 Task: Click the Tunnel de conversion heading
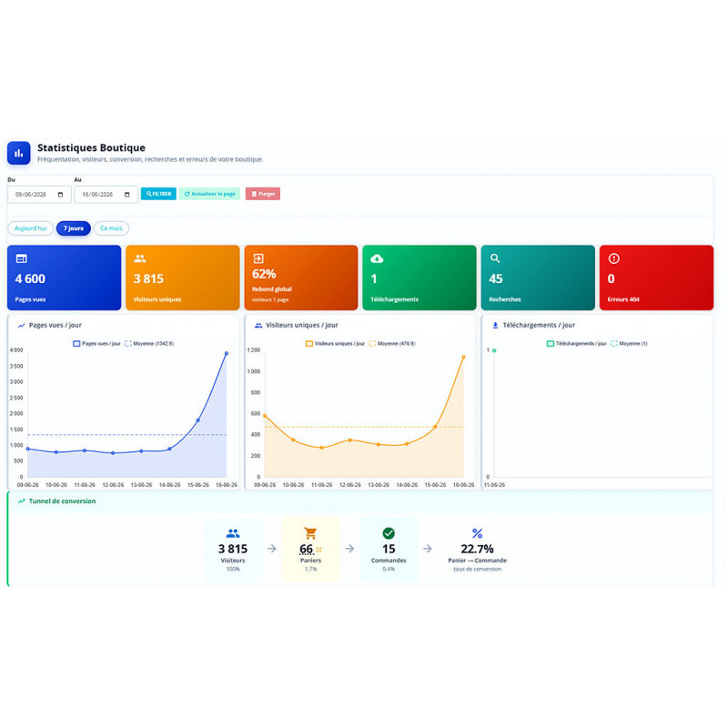tap(62, 501)
